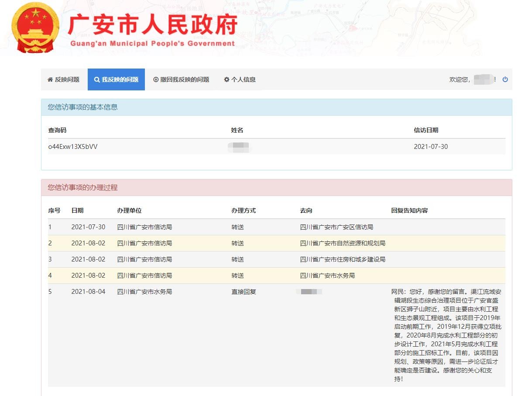Click the 回复告知内容 column header

409,210
